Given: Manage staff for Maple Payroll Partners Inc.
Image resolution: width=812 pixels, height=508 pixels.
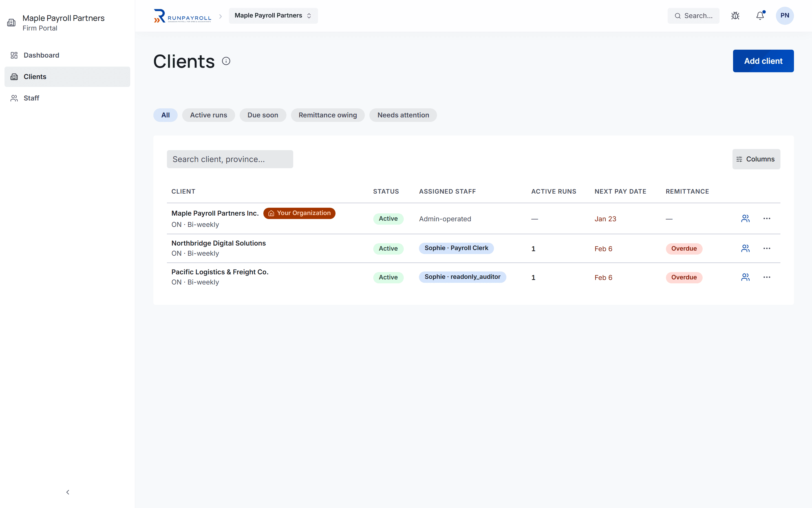Looking at the screenshot, I should pos(745,219).
